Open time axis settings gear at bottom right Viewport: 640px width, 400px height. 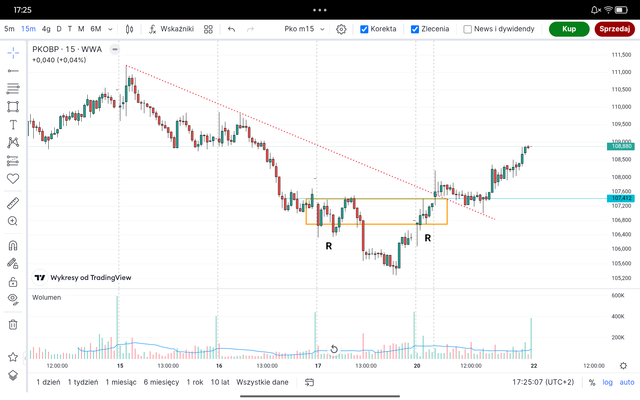(623, 365)
